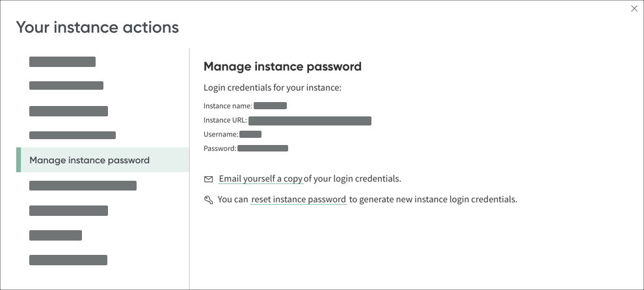Click the redacted Password value
This screenshot has height=290, width=644.
coord(263,148)
